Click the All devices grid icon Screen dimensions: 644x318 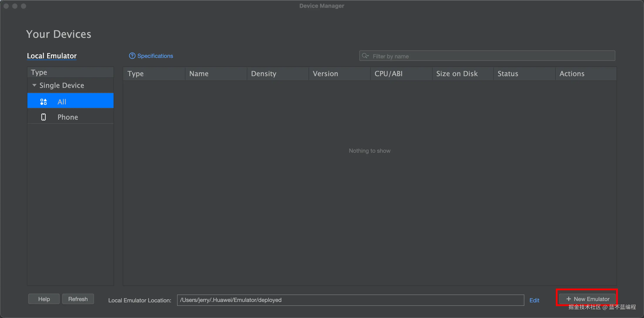point(44,102)
